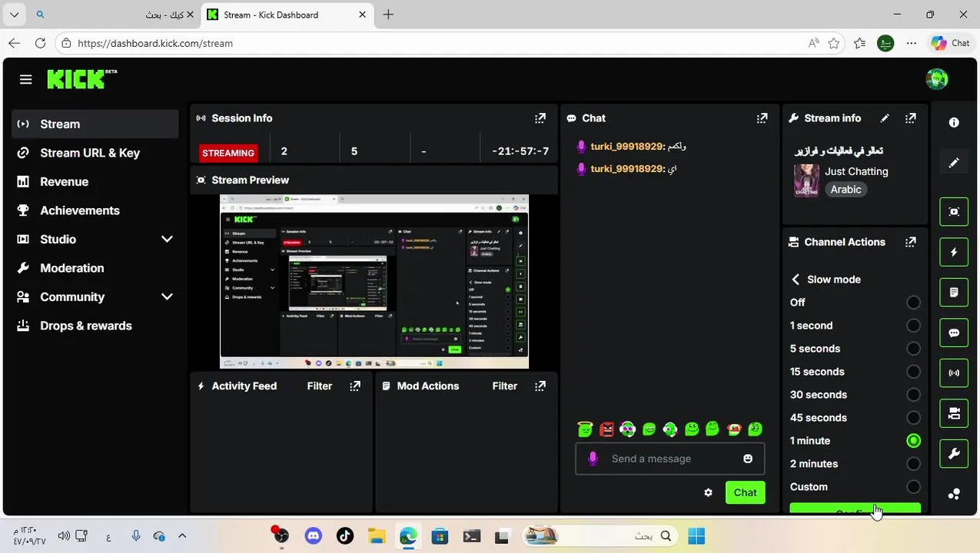Click the purple microphone badge in the message box
Viewport: 980px width, 553px height.
tap(593, 459)
